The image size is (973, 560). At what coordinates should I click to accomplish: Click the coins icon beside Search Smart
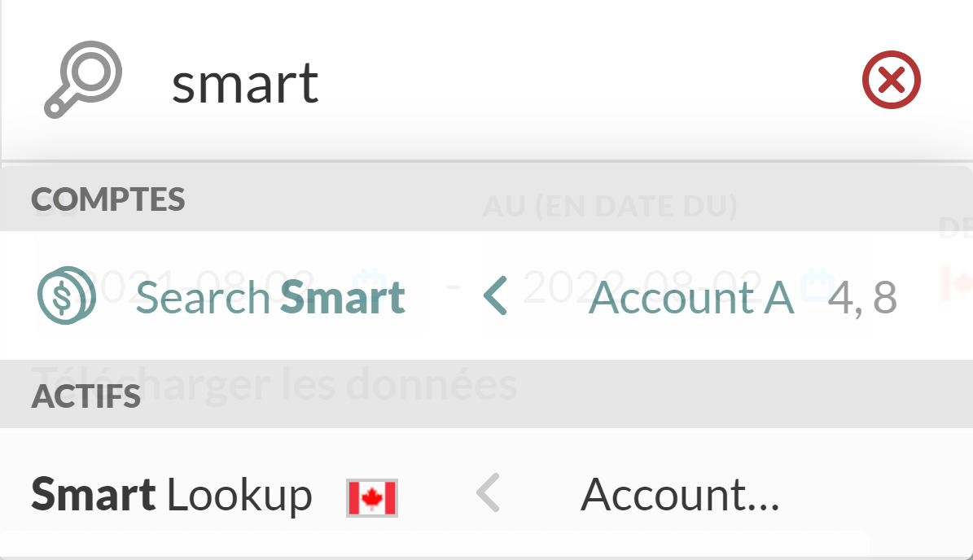point(66,296)
